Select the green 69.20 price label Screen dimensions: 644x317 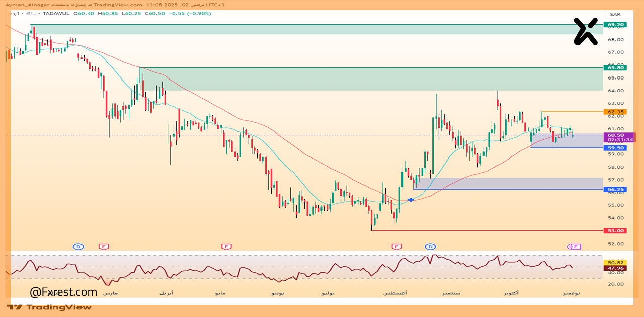click(x=616, y=24)
